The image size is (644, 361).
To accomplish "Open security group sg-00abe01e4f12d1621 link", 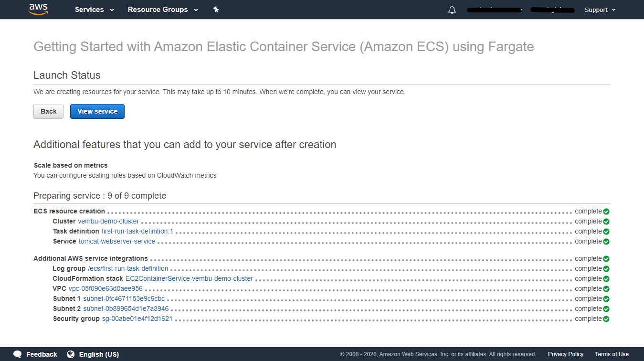I will [x=137, y=319].
